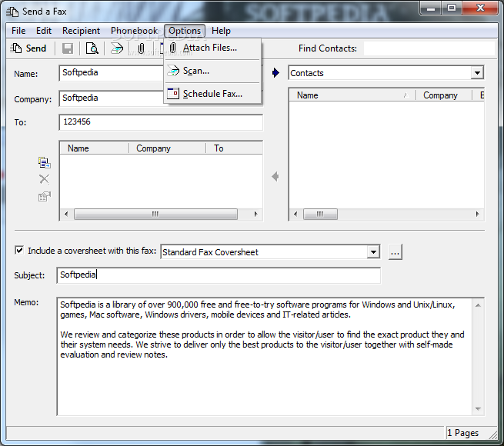
Task: Choose Scan from the Options menu
Action: (x=212, y=71)
